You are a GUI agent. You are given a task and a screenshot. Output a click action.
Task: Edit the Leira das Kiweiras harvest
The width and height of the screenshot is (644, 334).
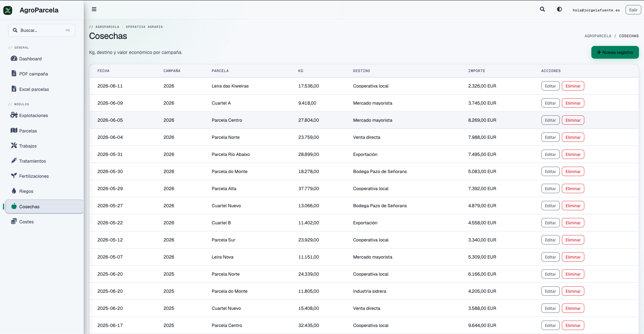550,86
